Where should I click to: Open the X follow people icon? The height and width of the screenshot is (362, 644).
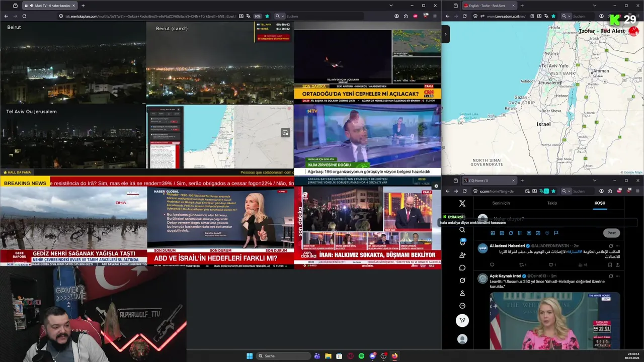(x=462, y=255)
